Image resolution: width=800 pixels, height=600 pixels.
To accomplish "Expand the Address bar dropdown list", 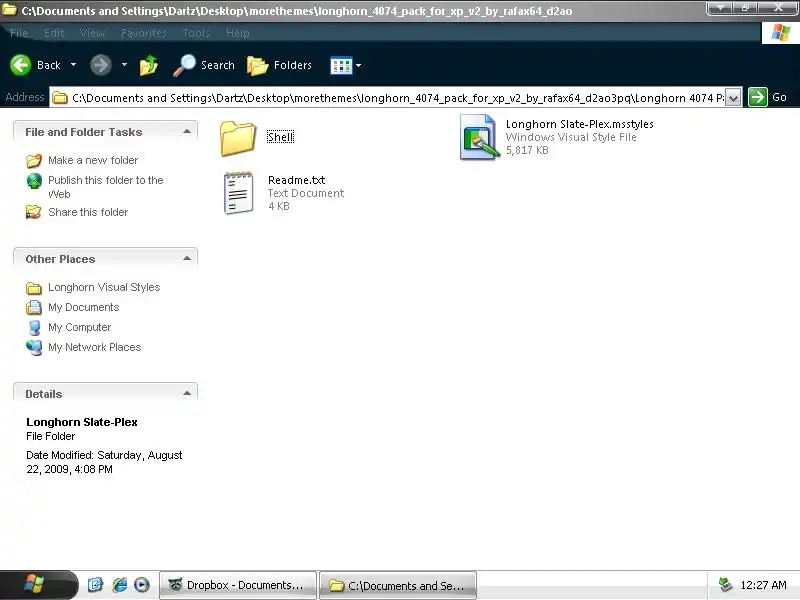I will tap(733, 97).
